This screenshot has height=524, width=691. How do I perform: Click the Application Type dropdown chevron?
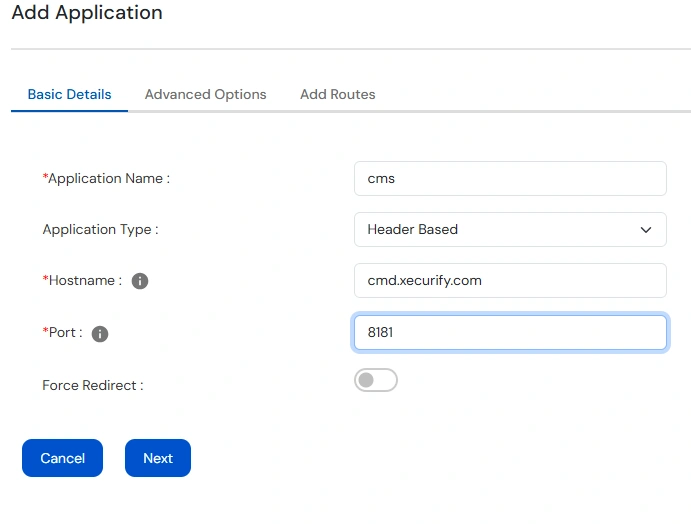(x=646, y=230)
